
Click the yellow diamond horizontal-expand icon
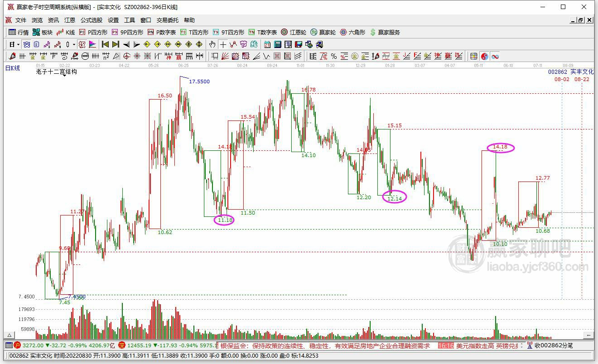click(x=168, y=44)
